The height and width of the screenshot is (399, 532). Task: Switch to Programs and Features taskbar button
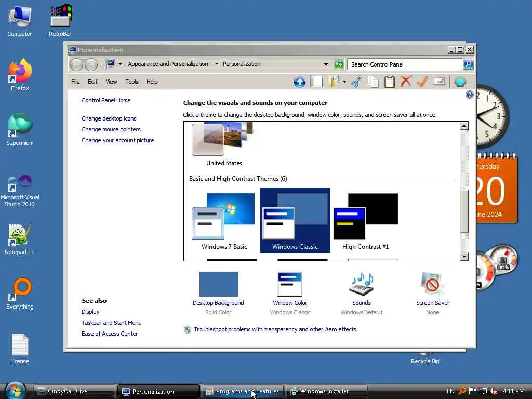(243, 391)
